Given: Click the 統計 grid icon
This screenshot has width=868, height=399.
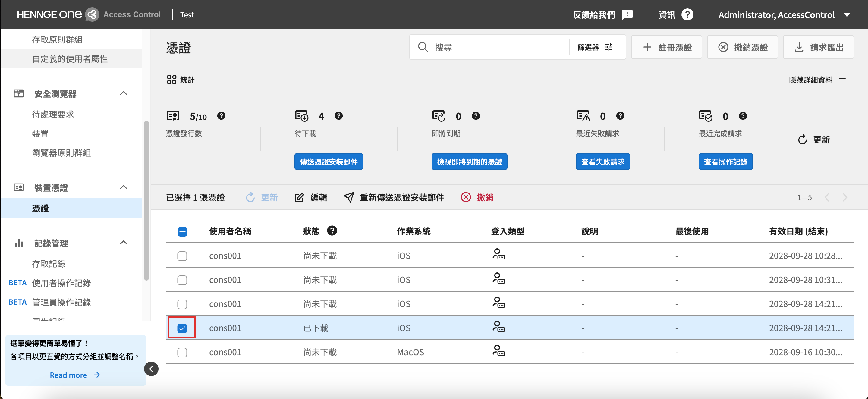Looking at the screenshot, I should [171, 80].
